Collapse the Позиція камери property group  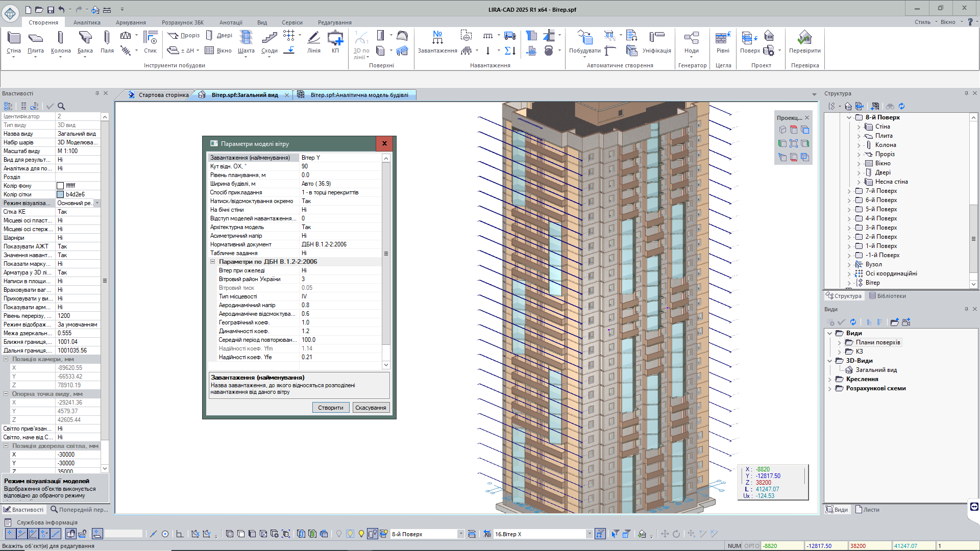click(6, 359)
